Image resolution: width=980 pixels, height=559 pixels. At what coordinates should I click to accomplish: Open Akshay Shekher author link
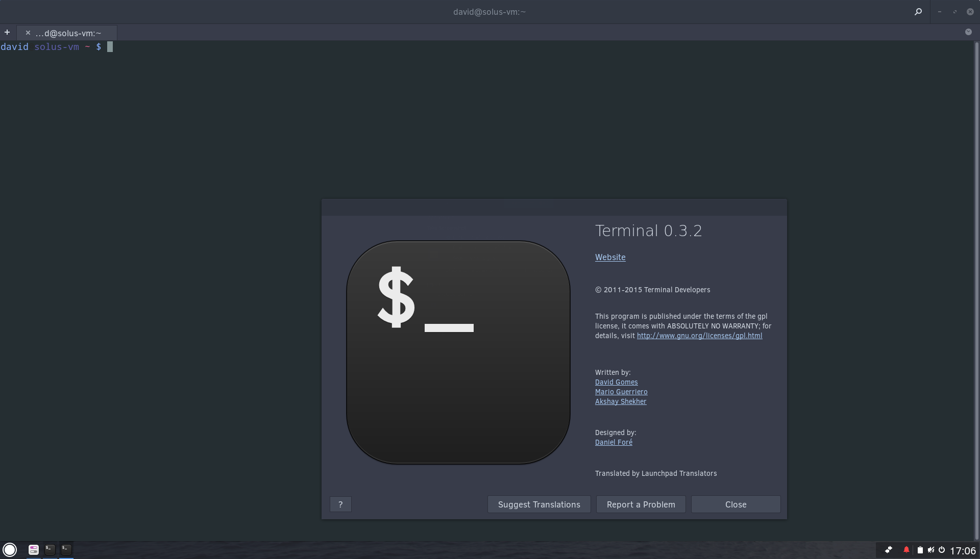621,401
